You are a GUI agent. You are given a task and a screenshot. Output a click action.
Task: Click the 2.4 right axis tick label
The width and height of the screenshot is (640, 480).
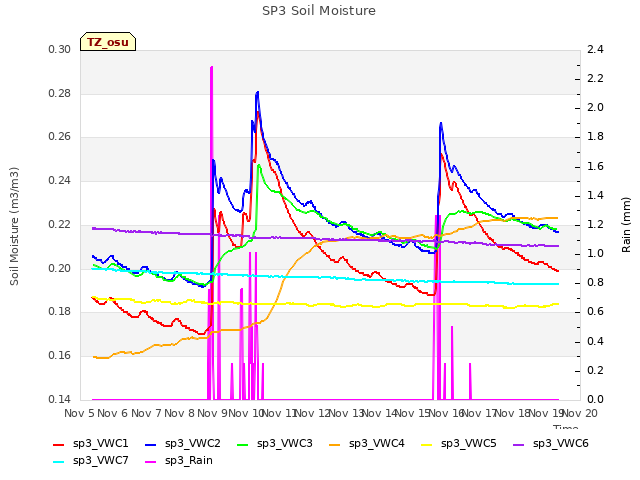(595, 49)
